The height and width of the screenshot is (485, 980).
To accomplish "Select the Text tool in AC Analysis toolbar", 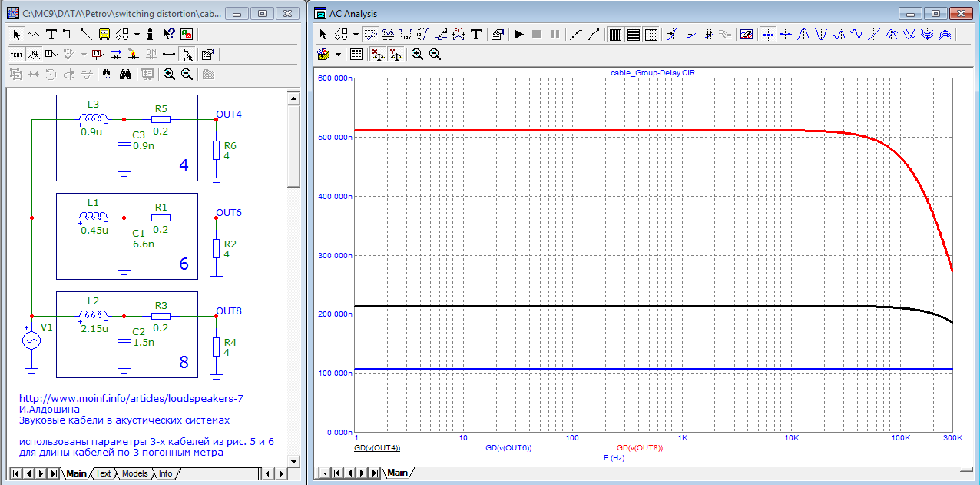I will click(476, 35).
